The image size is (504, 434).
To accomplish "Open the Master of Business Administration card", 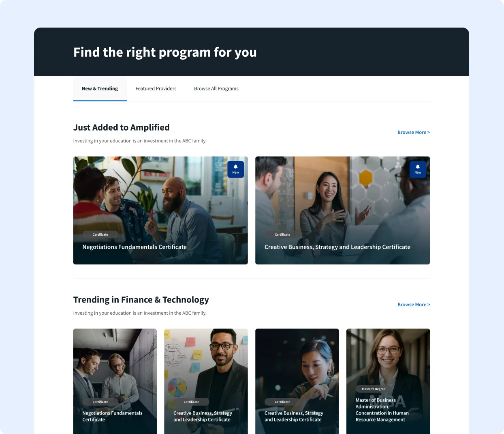I will point(388,381).
